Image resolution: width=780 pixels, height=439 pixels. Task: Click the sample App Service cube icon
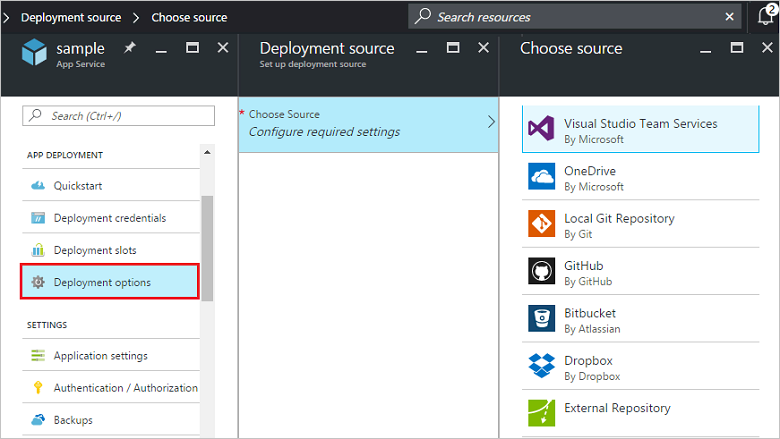pos(34,52)
